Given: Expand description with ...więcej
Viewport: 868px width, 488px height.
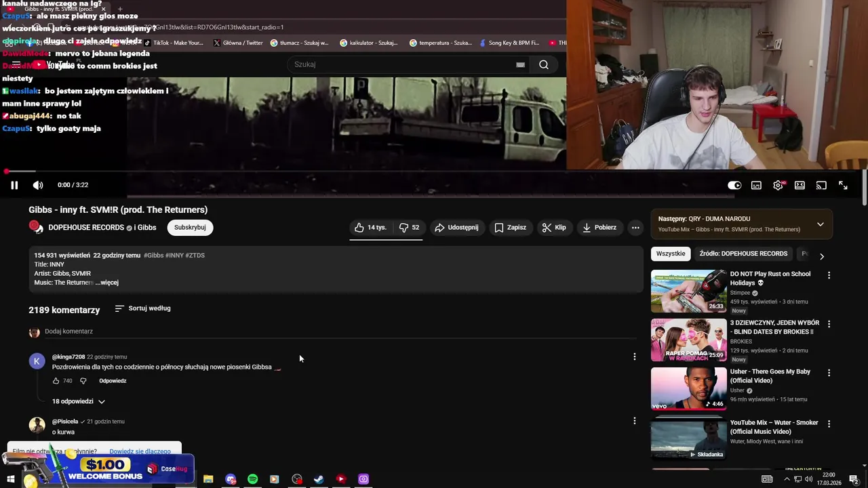Looking at the screenshot, I should [107, 283].
